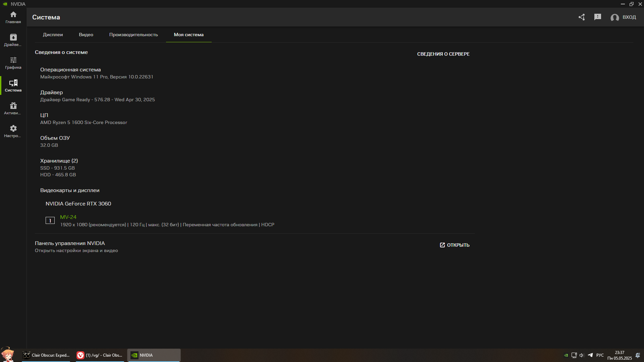
Task: Click the 32.0 GB RAM value
Action: [x=49, y=145]
